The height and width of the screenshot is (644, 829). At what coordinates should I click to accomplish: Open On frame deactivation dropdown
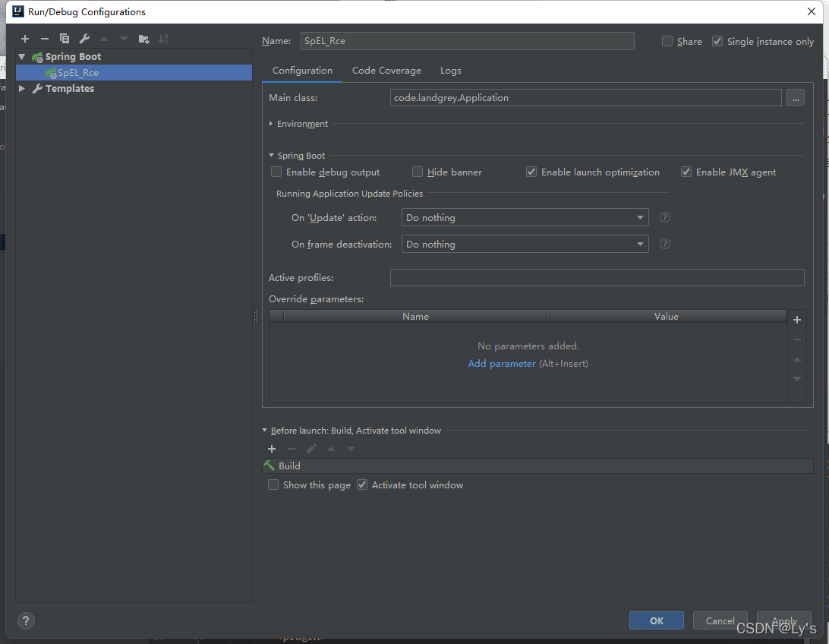[525, 244]
